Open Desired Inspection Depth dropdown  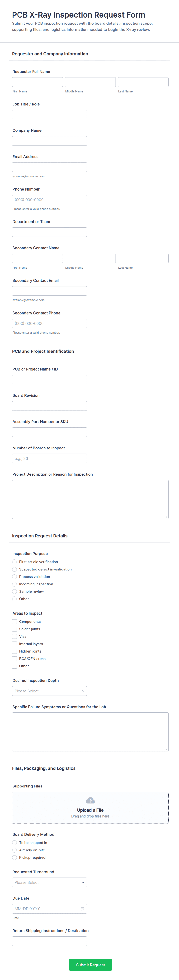(49, 691)
